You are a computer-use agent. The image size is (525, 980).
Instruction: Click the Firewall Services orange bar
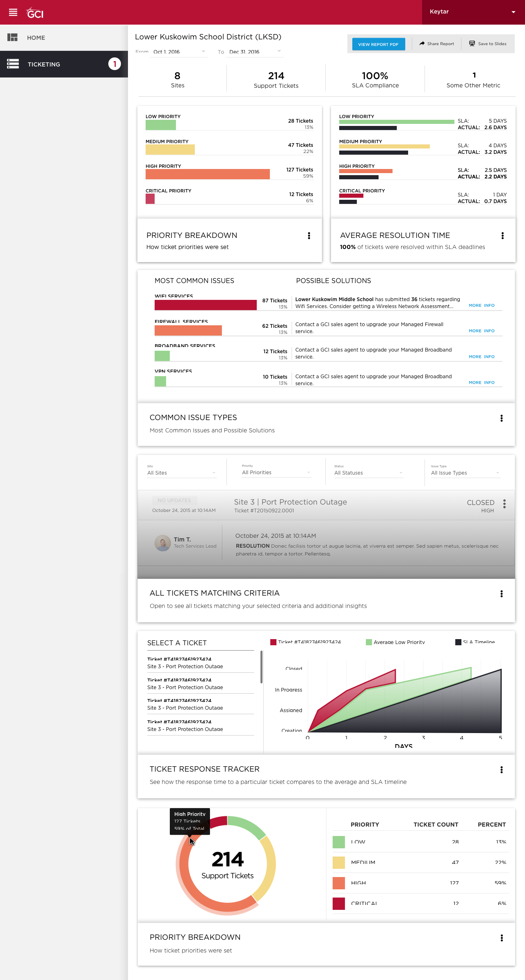click(188, 330)
